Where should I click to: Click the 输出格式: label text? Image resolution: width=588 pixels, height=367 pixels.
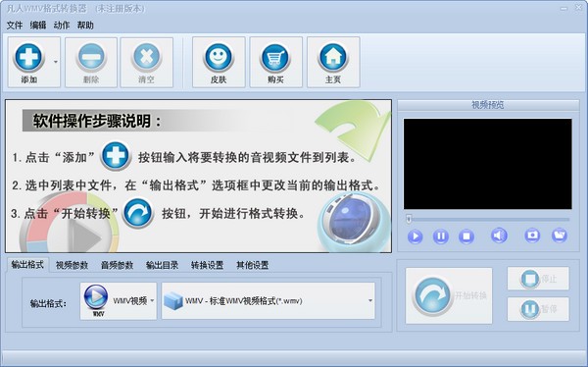pyautogui.click(x=48, y=303)
